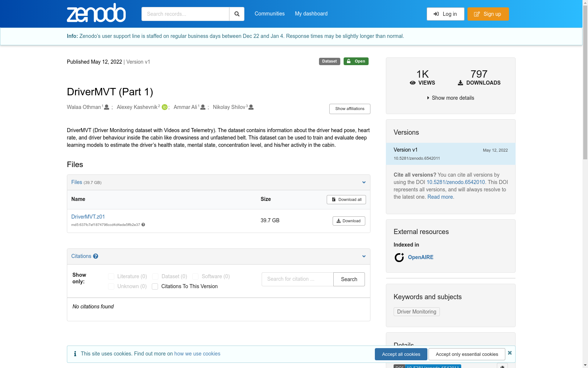This screenshot has width=588, height=368.
Task: Check Citations To This Version
Action: click(155, 286)
